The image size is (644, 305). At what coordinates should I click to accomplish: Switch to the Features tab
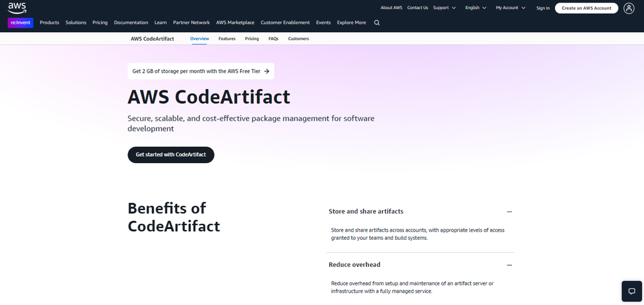click(227, 39)
